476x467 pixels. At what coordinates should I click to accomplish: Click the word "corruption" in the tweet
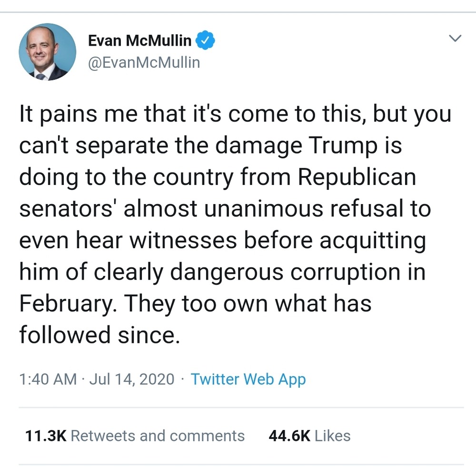point(346,272)
